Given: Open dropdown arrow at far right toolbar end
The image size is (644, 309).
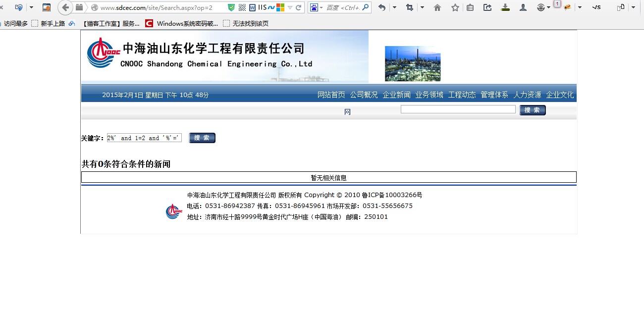Looking at the screenshot, I should coord(633,7).
